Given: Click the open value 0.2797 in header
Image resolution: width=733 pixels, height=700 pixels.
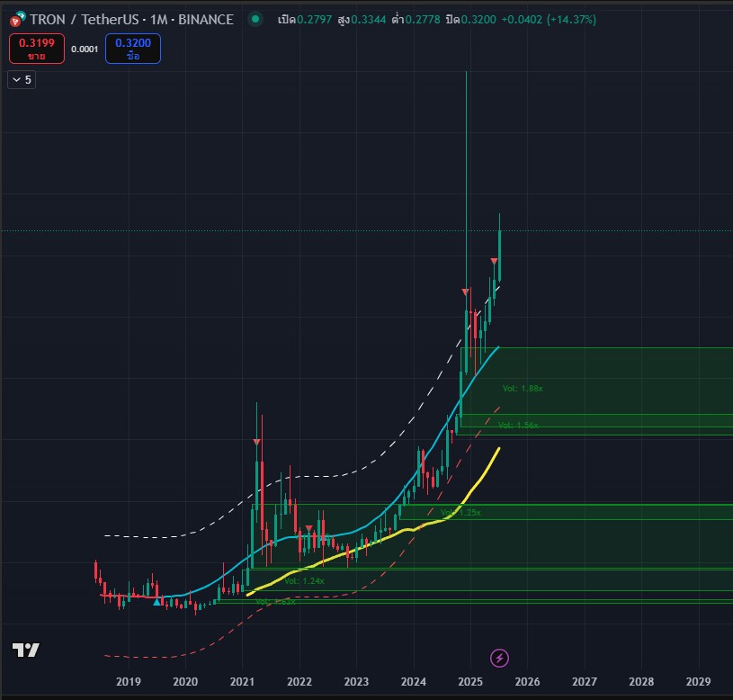Looking at the screenshot, I should (x=314, y=20).
